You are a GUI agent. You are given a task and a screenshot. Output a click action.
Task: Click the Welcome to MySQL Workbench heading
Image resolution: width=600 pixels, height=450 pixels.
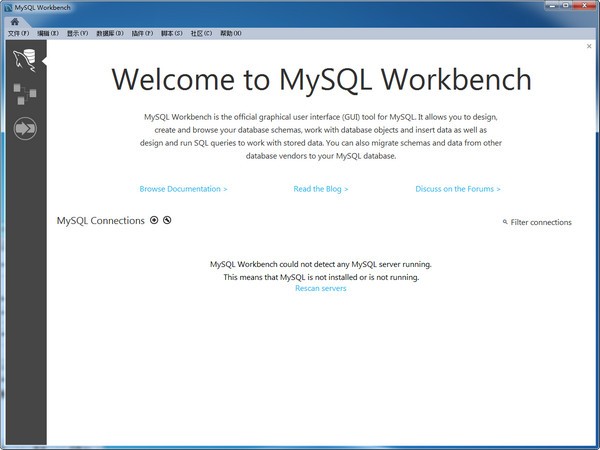click(321, 80)
